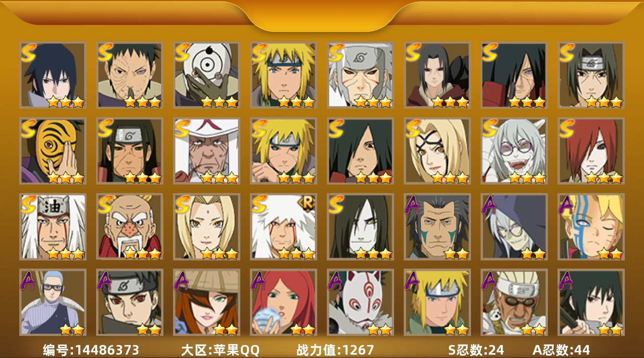The height and width of the screenshot is (358, 644).
Task: Click the S忍数:24 counter
Action: tap(476, 350)
